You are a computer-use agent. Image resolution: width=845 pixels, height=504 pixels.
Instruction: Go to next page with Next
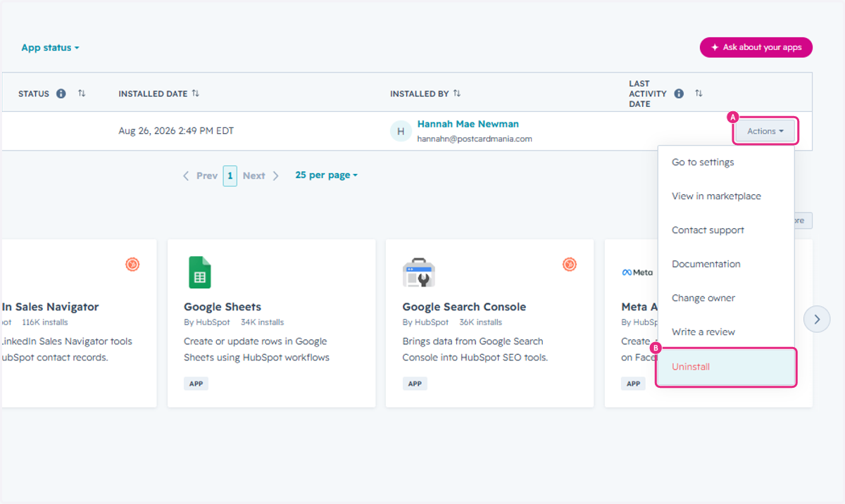point(261,176)
